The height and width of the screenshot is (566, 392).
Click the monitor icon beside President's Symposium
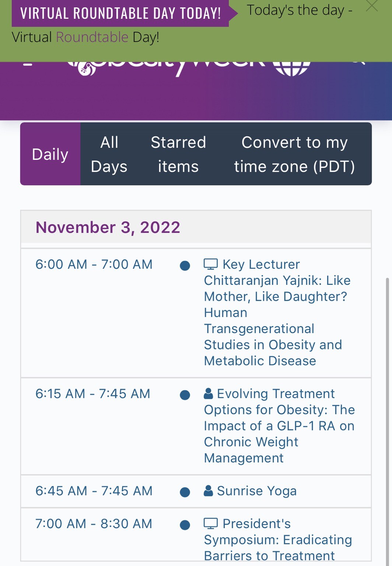[211, 523]
